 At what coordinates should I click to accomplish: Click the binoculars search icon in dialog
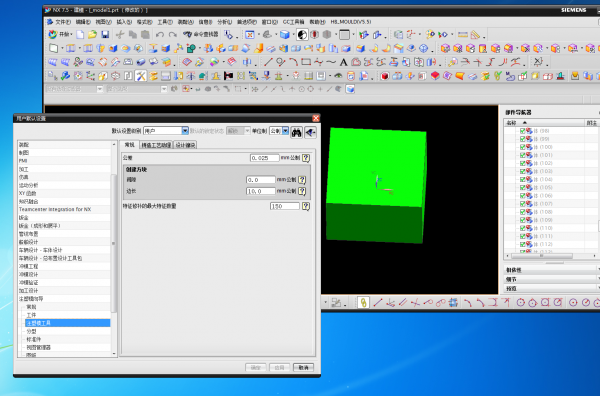pos(297,132)
